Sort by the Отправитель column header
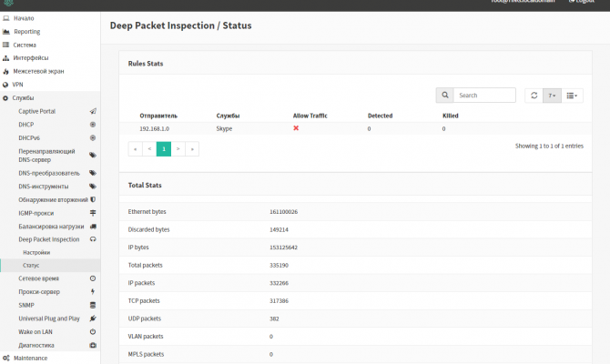 (x=158, y=116)
